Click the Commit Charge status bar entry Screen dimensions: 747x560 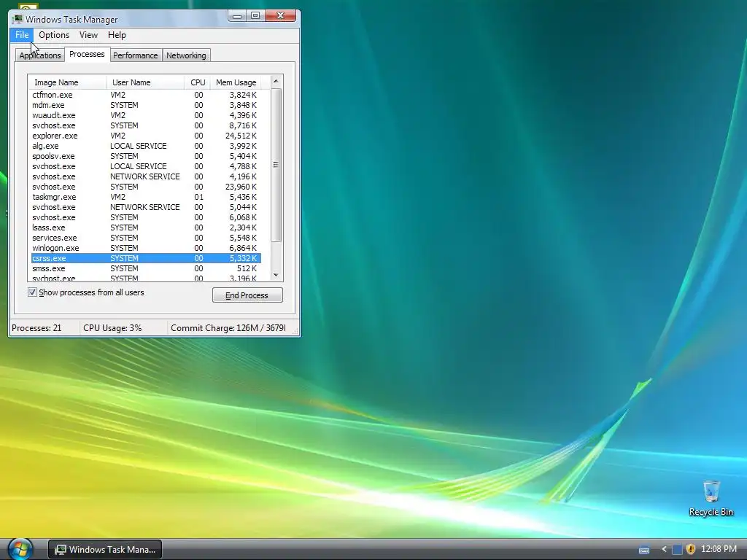click(228, 328)
